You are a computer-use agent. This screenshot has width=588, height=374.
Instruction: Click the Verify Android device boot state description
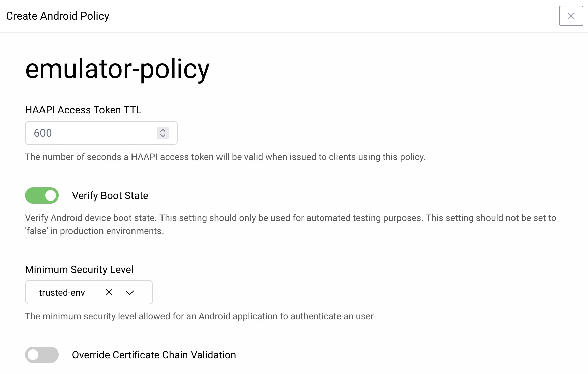point(291,224)
